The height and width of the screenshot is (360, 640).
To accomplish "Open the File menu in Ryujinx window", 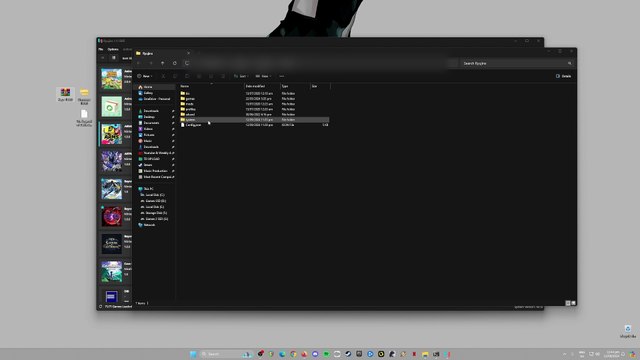I will [101, 49].
